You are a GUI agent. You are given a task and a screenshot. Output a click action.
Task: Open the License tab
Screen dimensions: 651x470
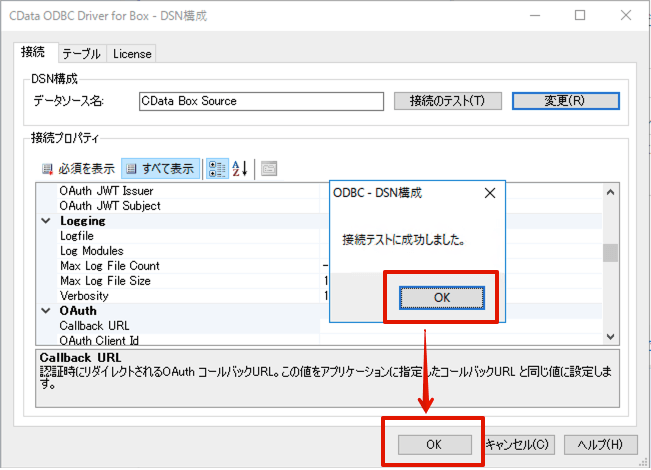pos(132,54)
